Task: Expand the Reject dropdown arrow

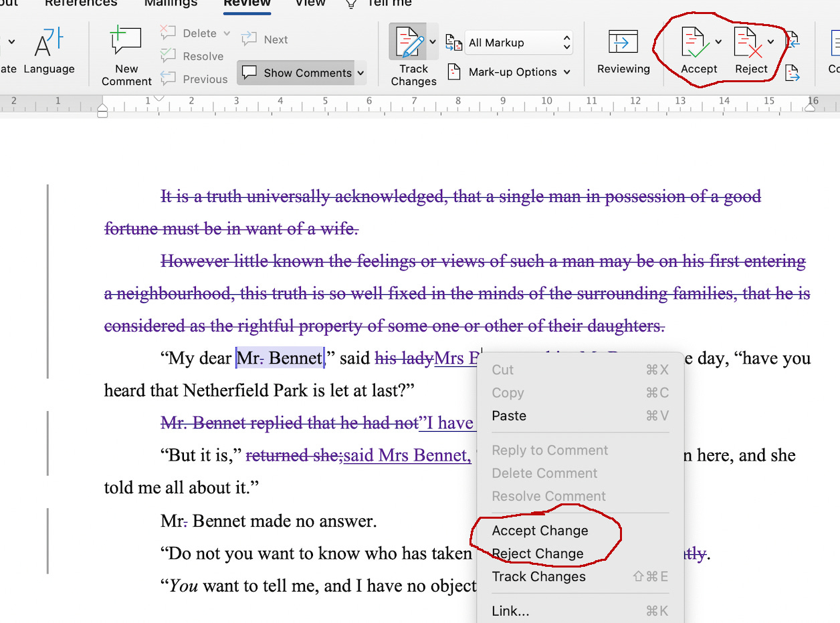Action: click(770, 42)
